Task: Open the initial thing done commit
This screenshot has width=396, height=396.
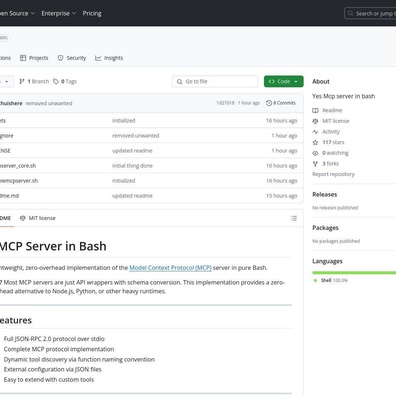Action: (x=132, y=166)
